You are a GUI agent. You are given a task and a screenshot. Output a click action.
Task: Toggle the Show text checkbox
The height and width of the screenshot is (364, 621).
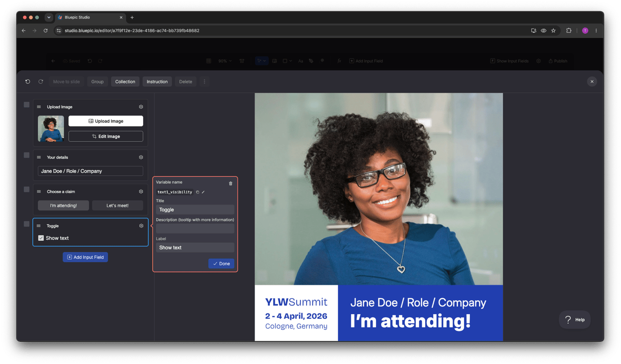pos(41,238)
